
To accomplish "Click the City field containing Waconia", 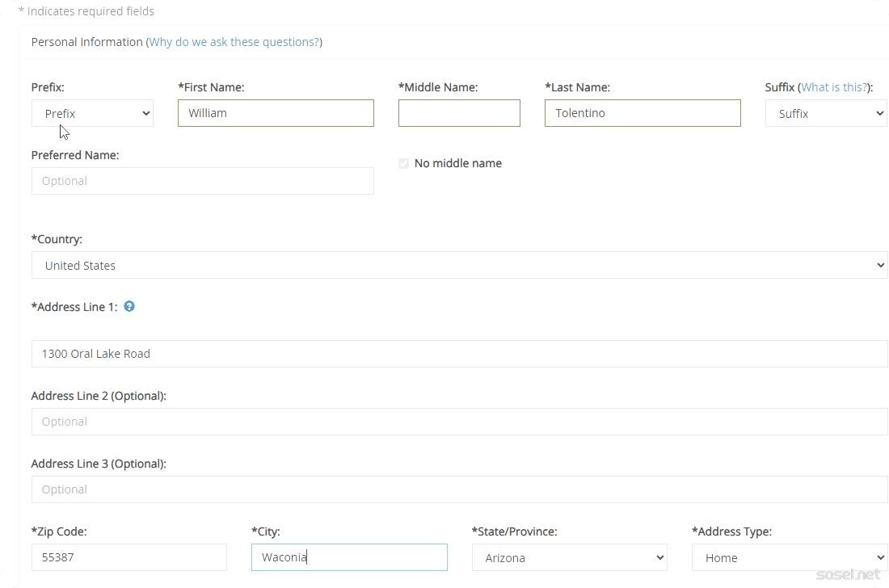I will tap(349, 557).
